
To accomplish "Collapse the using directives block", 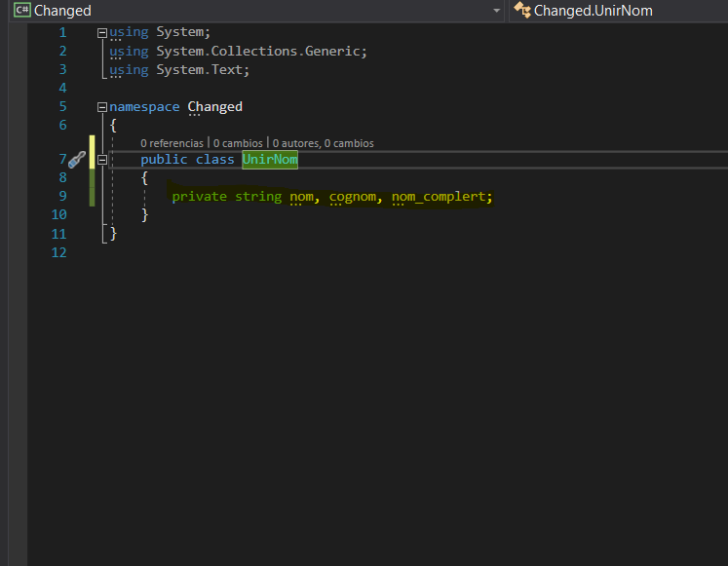I will coord(102,32).
